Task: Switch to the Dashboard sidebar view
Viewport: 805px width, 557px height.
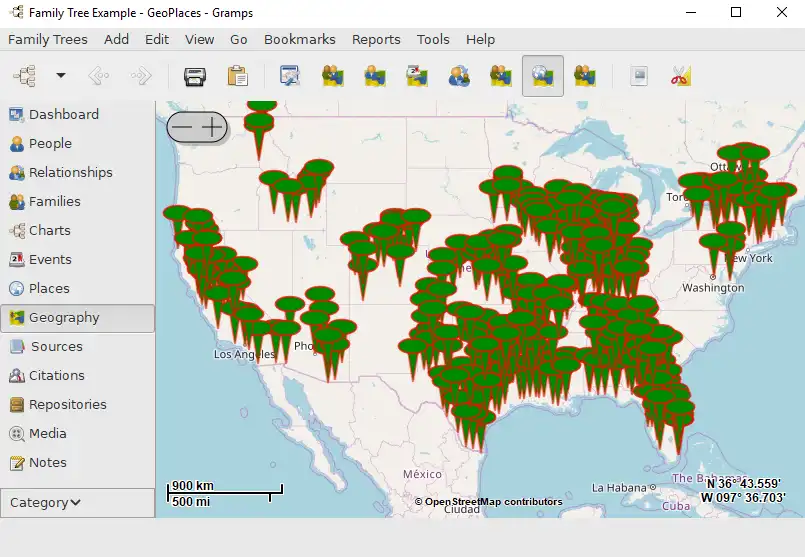Action: click(x=63, y=114)
